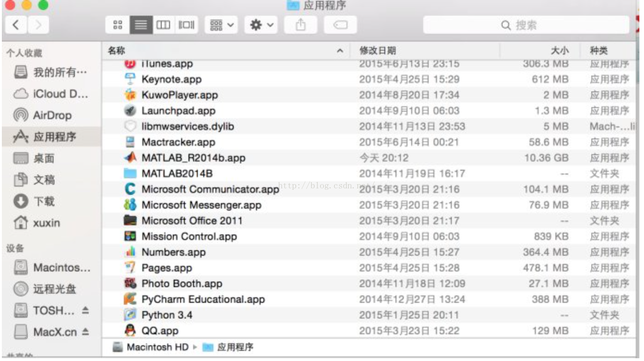The height and width of the screenshot is (361, 644).
Task: Select 应用程序 in sidebar
Action: coord(51,137)
